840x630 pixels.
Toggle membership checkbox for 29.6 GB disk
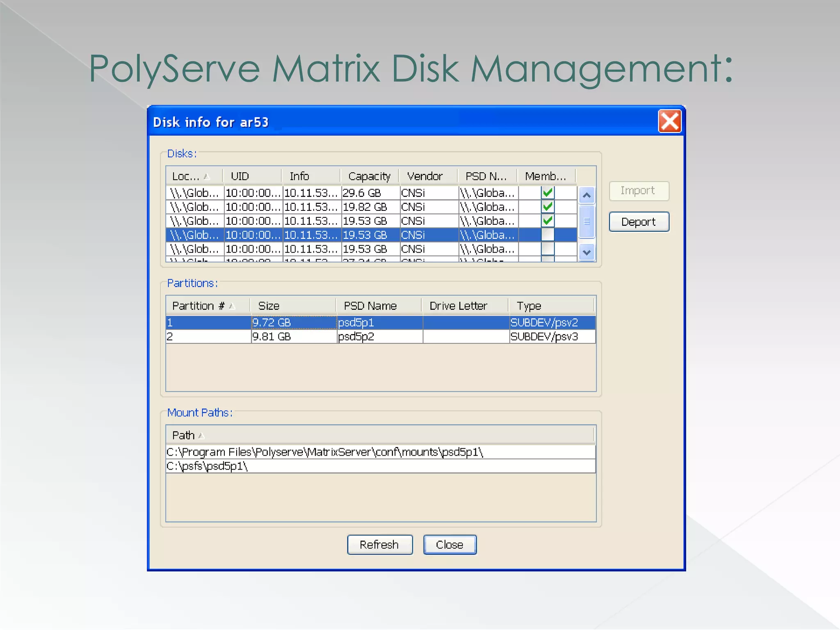548,193
